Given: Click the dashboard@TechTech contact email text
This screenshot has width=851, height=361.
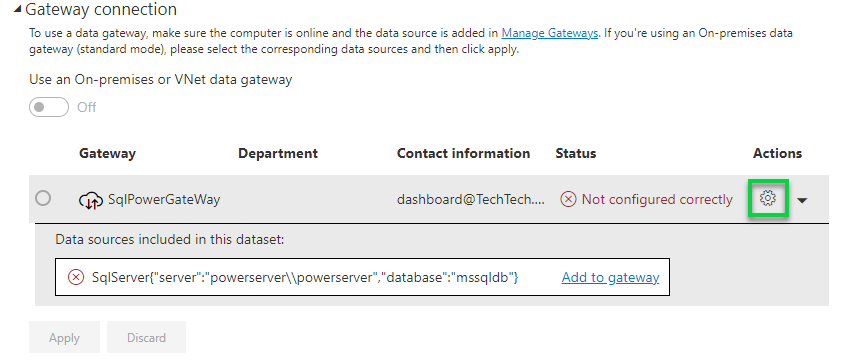Looking at the screenshot, I should click(471, 199).
